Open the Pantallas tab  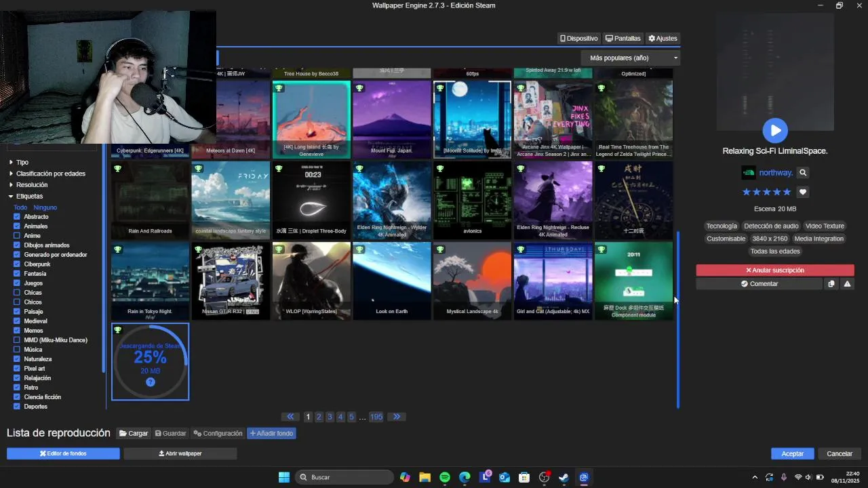(x=623, y=39)
